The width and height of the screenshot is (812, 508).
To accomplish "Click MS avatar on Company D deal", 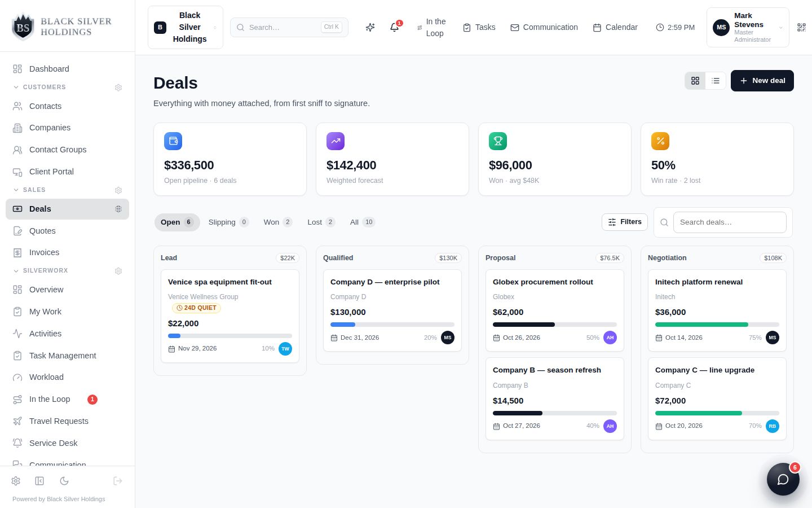I will pyautogui.click(x=448, y=338).
